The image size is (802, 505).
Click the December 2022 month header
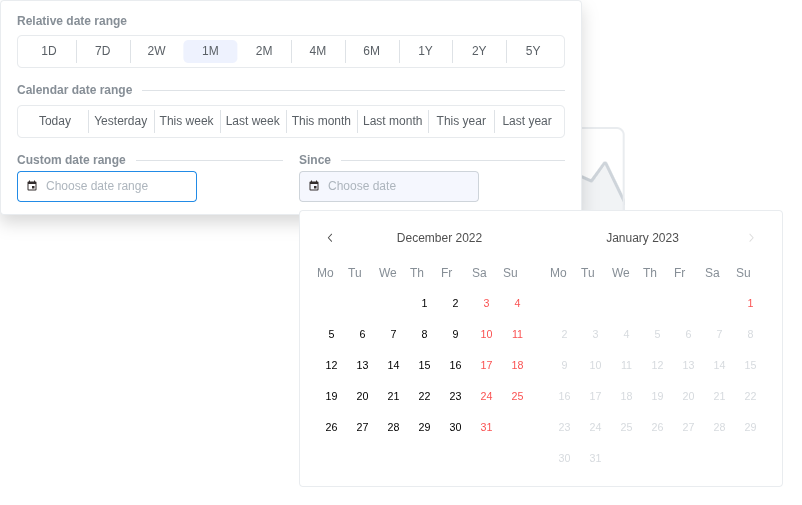click(439, 238)
